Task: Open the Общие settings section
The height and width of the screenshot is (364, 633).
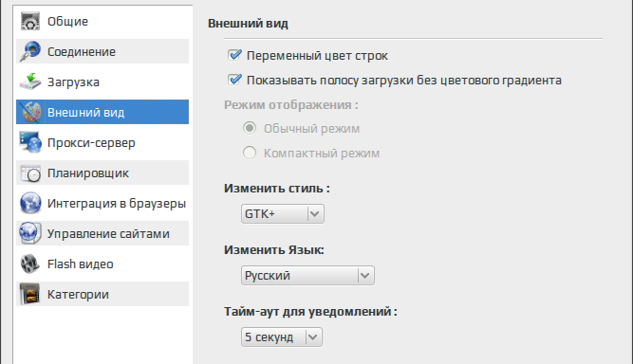Action: (x=102, y=21)
